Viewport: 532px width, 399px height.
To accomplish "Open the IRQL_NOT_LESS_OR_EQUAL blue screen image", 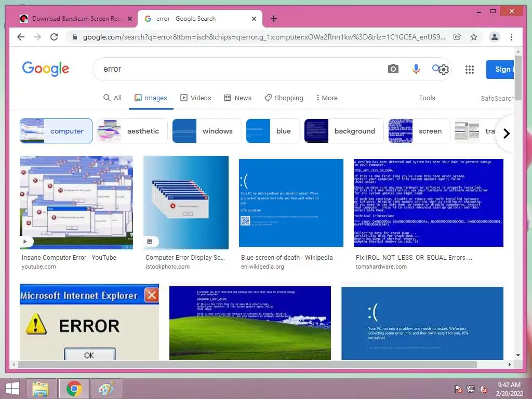I will pyautogui.click(x=429, y=203).
